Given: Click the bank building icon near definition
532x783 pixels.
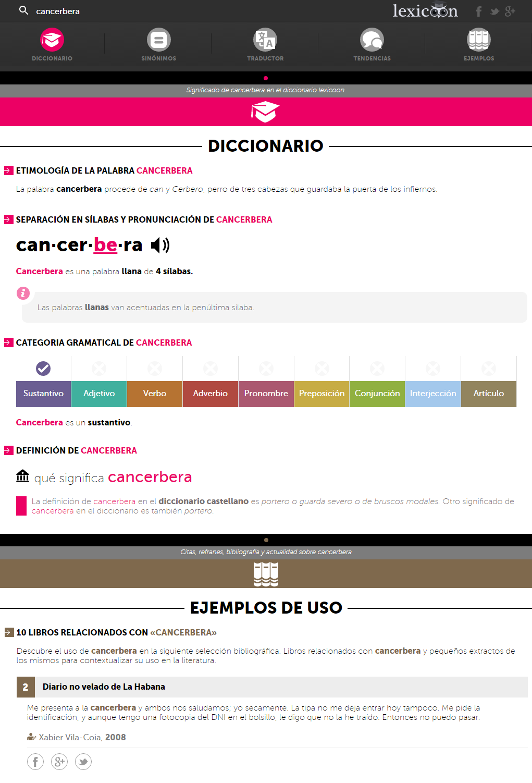Looking at the screenshot, I should click(x=23, y=475).
